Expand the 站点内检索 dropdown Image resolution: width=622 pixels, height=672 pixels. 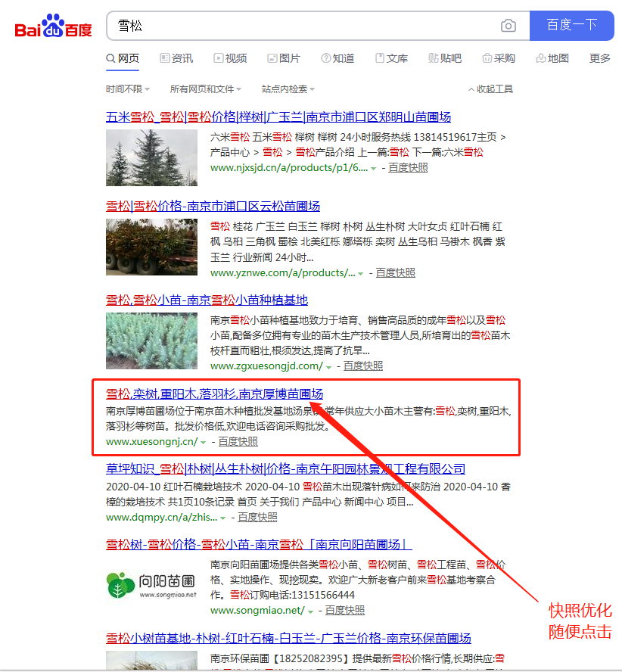288,89
